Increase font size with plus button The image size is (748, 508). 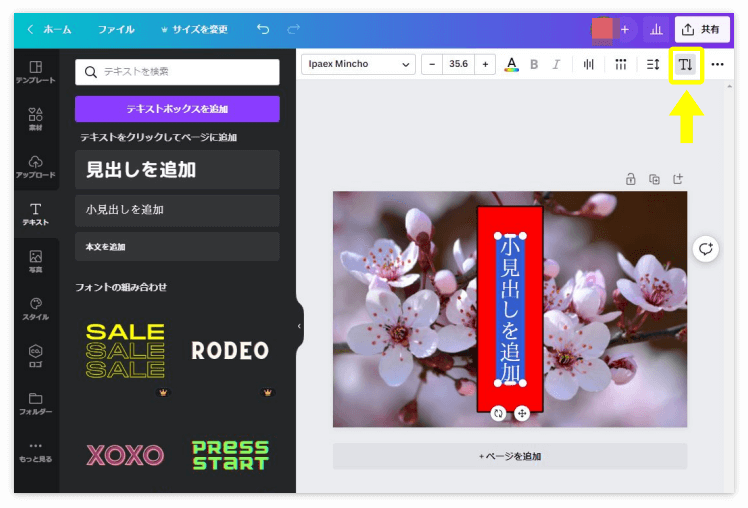point(485,64)
